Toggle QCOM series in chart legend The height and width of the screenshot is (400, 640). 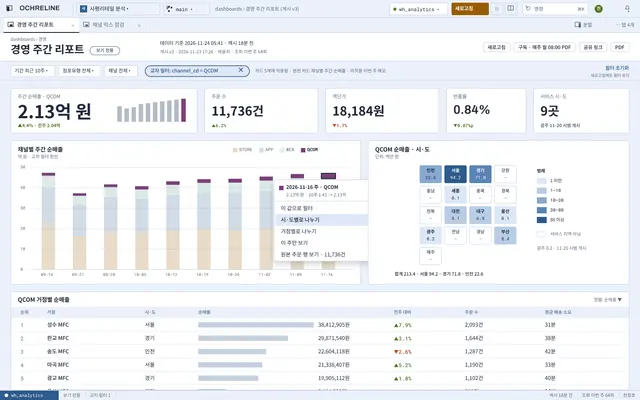[x=309, y=150]
